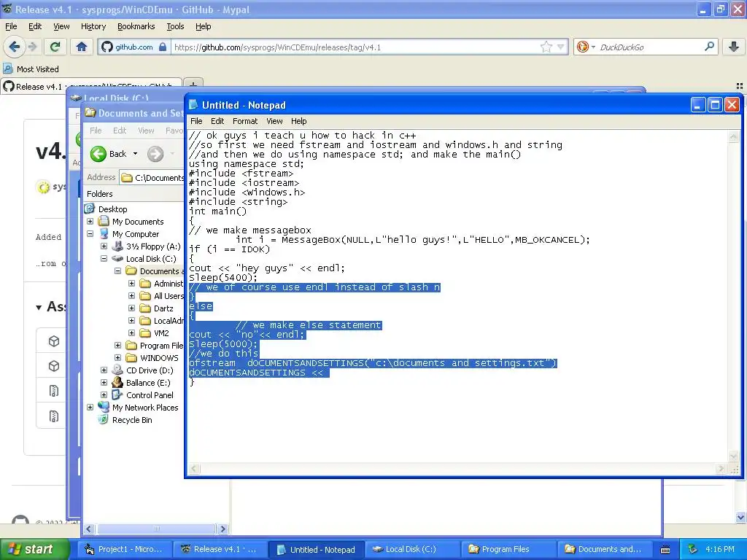Open the browser home page
747x560 pixels.
coord(82,47)
